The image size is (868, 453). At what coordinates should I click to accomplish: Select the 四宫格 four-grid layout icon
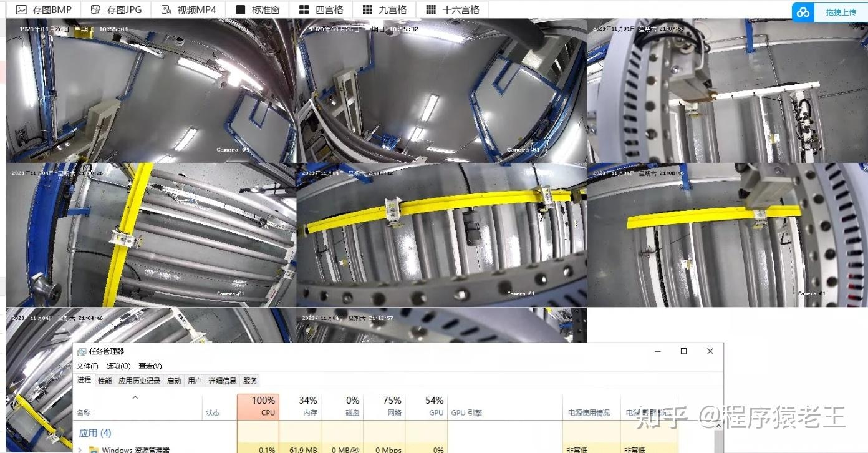(x=304, y=10)
